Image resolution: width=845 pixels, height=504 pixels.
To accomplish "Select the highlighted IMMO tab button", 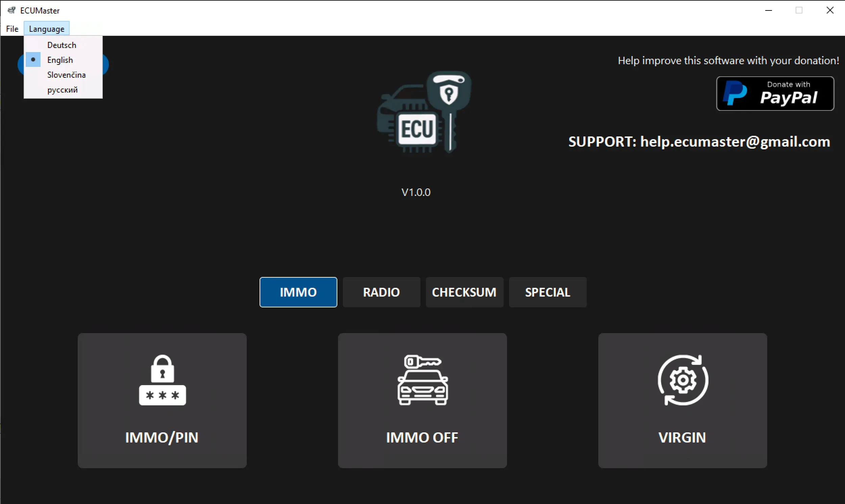I will tap(298, 292).
